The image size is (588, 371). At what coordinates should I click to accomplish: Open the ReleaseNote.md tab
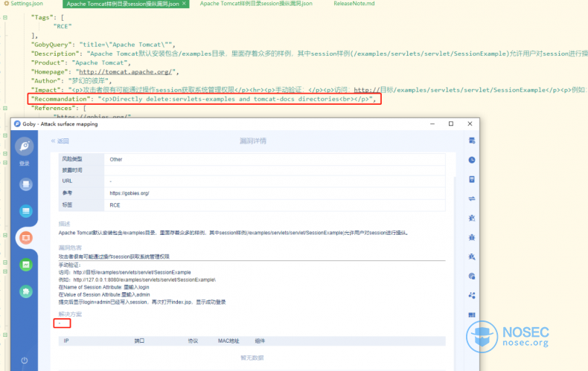[x=354, y=4]
